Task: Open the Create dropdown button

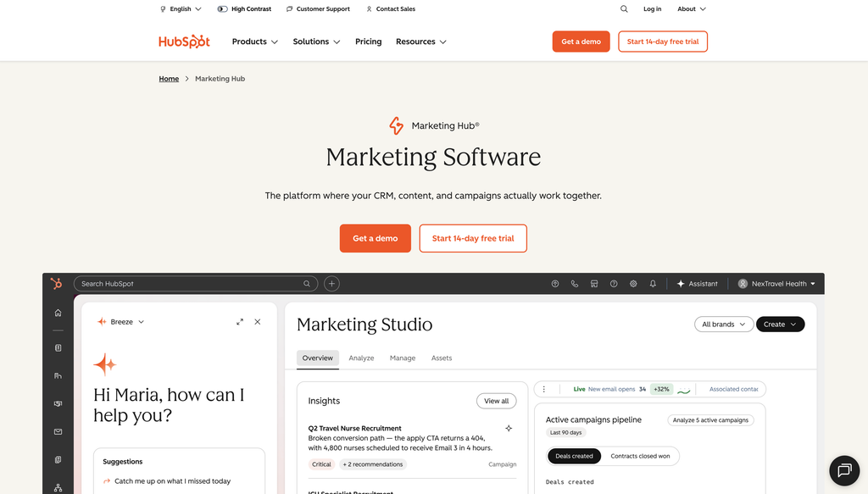Action: pos(780,325)
